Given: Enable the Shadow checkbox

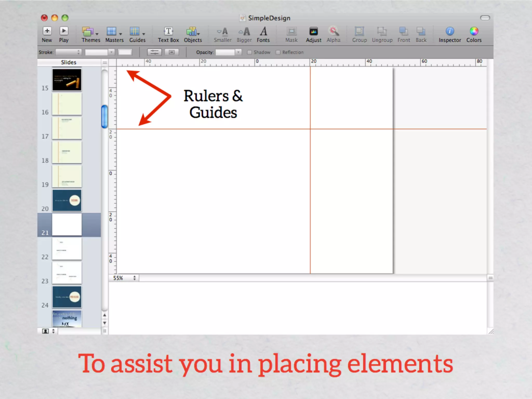Looking at the screenshot, I should [250, 52].
